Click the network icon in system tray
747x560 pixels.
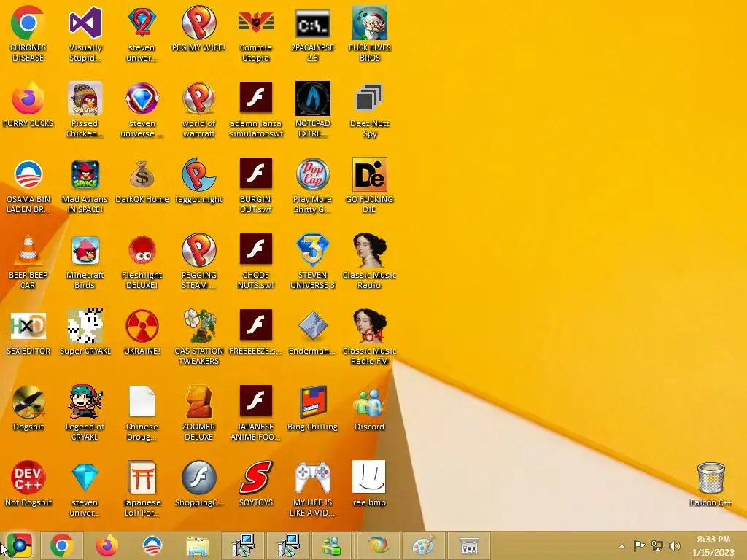point(657,545)
